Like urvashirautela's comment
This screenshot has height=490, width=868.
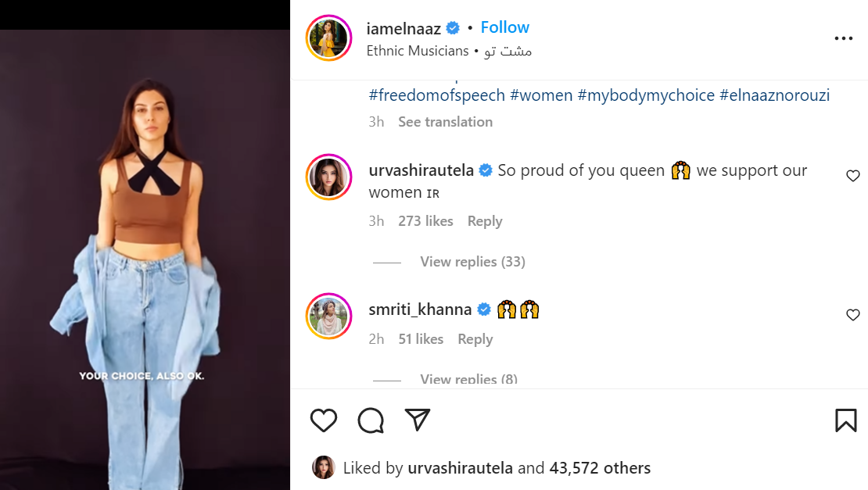(853, 177)
